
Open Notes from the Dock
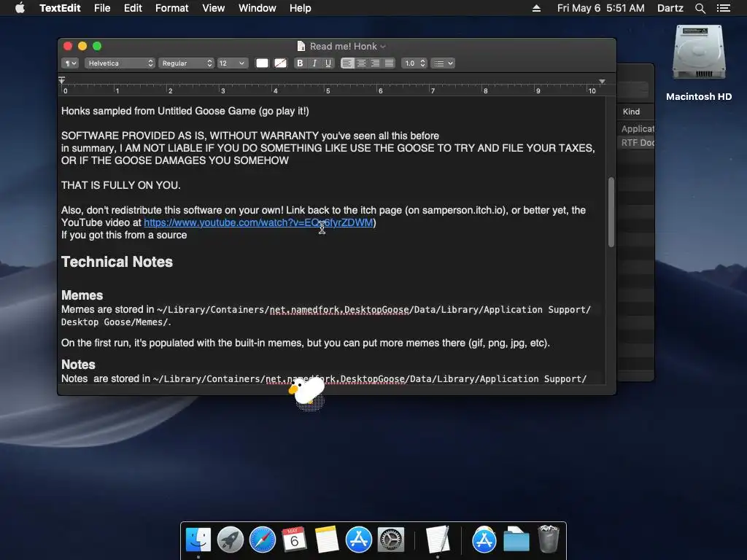[327, 540]
